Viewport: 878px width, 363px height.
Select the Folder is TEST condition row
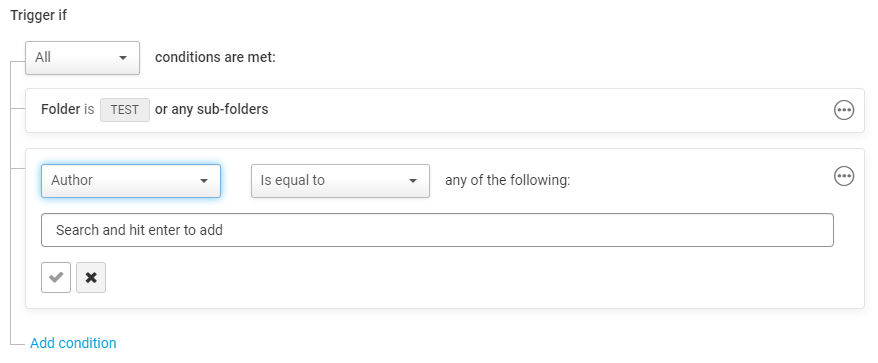pyautogui.click(x=445, y=110)
